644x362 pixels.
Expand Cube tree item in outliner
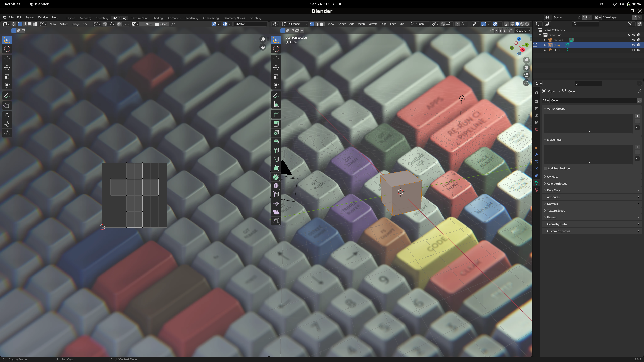point(545,45)
